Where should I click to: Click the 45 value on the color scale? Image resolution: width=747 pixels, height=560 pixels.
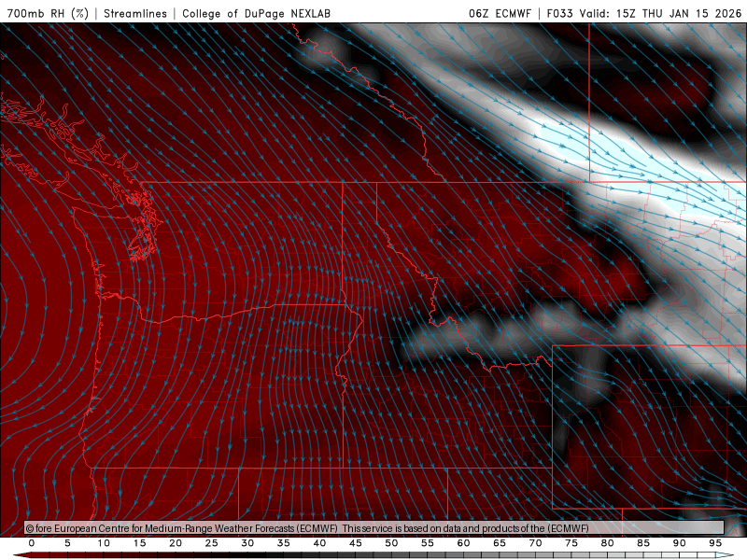tap(356, 543)
